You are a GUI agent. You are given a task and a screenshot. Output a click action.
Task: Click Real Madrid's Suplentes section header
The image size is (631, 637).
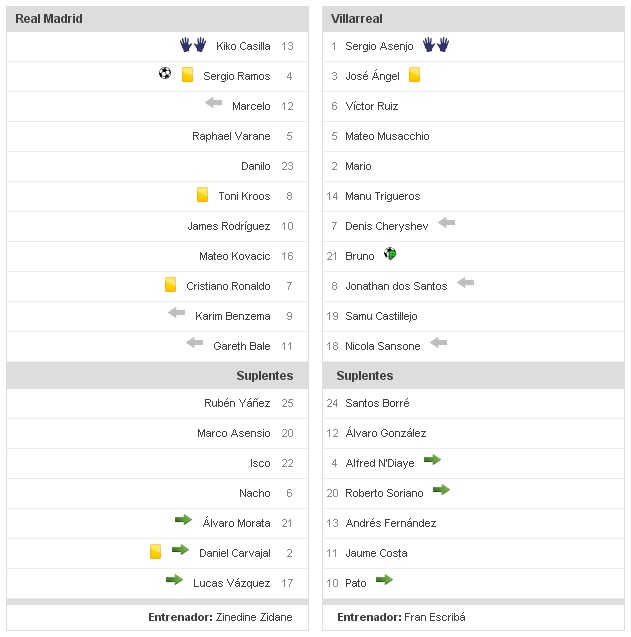pos(264,376)
